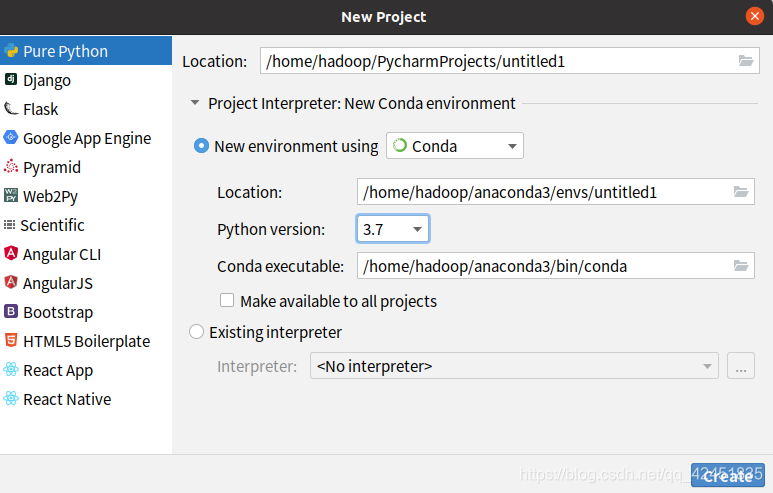Browse for project location folder

pos(746,61)
